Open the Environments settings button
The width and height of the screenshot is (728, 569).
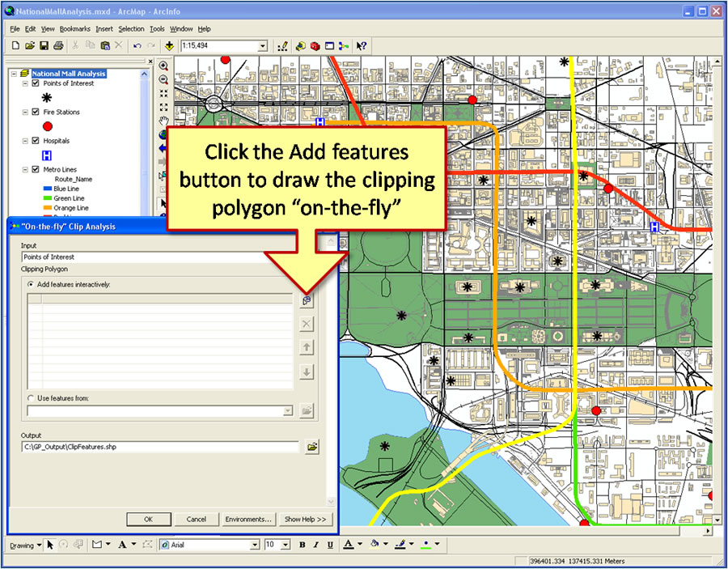coord(248,520)
